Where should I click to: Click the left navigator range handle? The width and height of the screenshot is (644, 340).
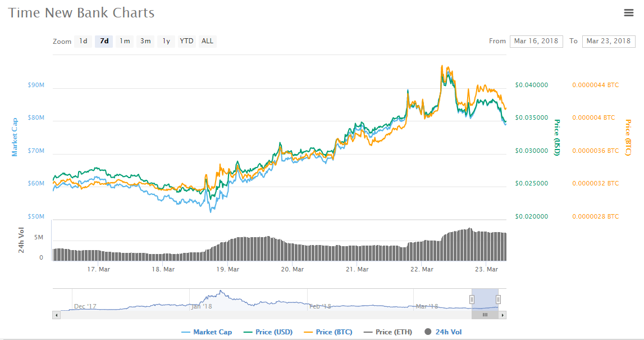pyautogui.click(x=472, y=300)
